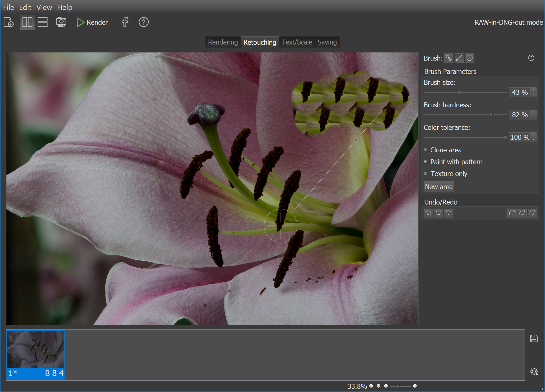Click the Render button

point(92,22)
